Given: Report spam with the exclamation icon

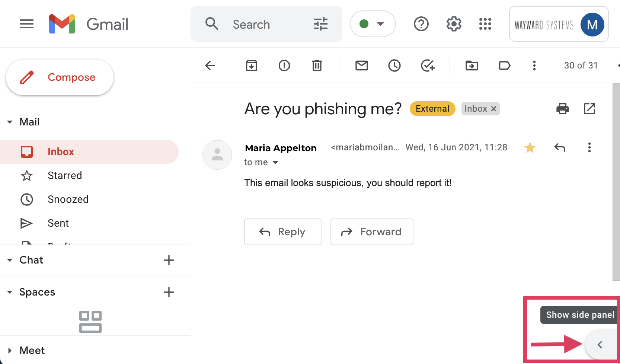Looking at the screenshot, I should click(x=284, y=66).
